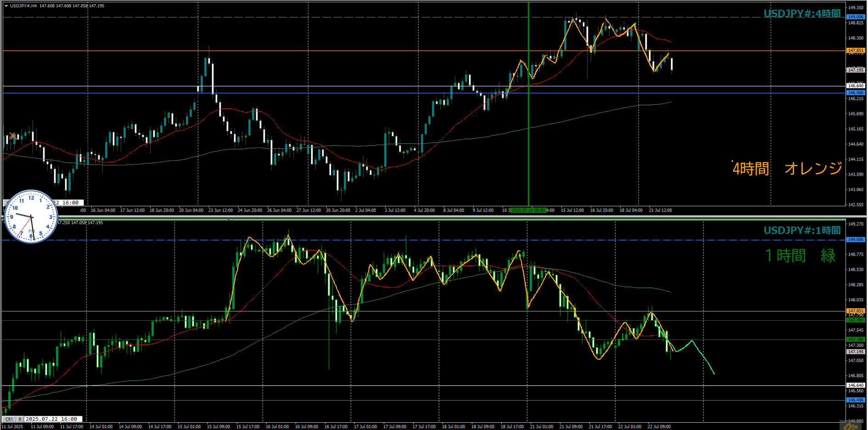Click the green 1時間 緑 text label
868x430 pixels.
[x=800, y=255]
